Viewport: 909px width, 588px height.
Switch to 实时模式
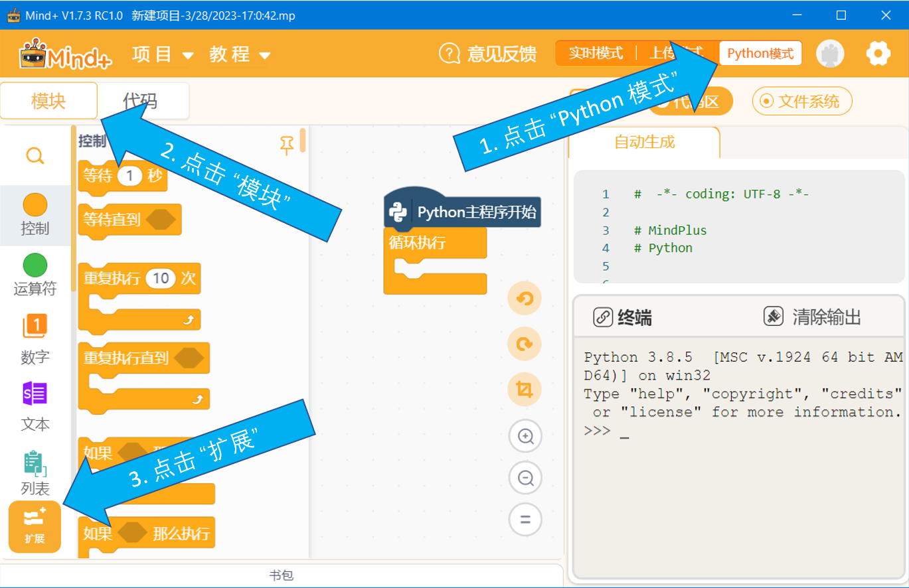coord(596,54)
